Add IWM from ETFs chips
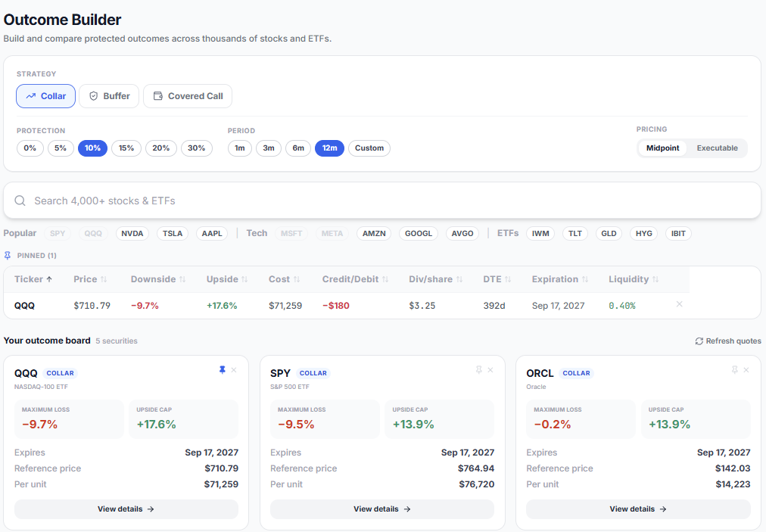 coord(540,234)
